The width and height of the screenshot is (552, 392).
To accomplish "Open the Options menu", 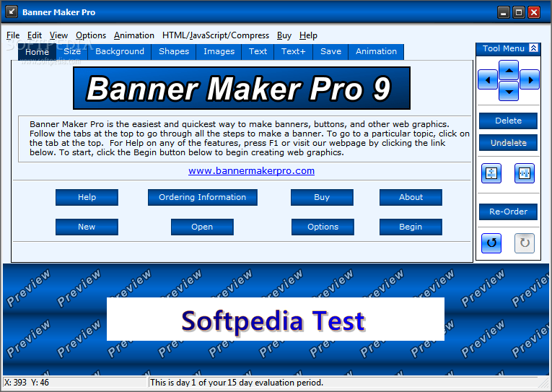I will point(91,35).
